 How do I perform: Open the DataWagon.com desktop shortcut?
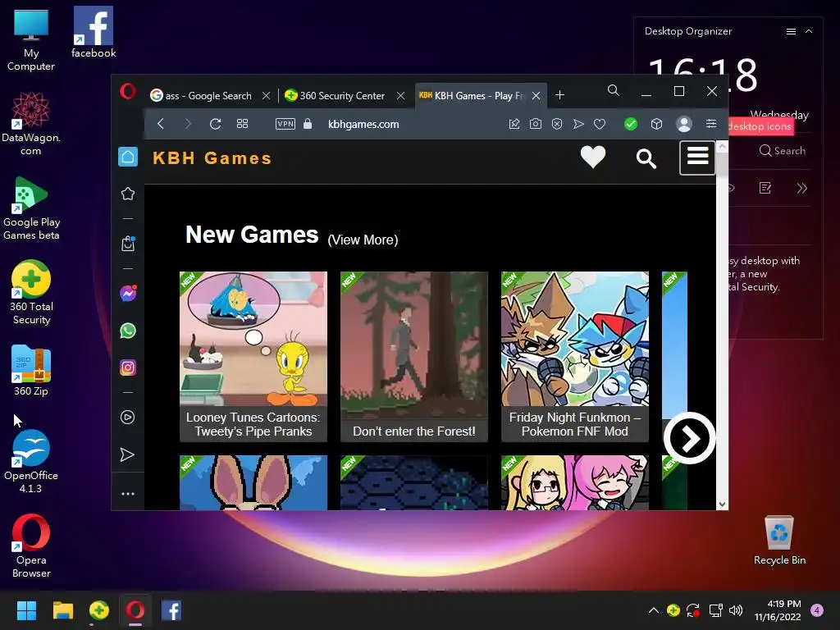[x=31, y=124]
